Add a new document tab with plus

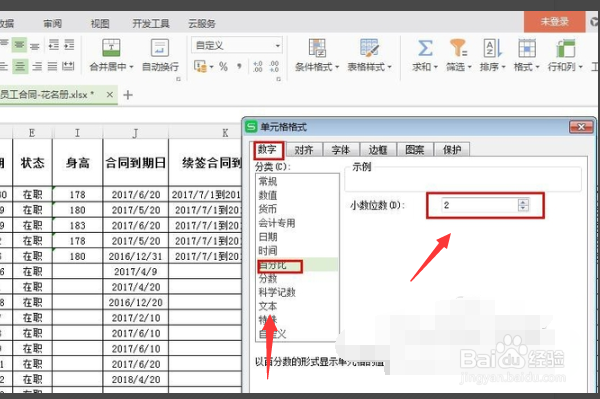128,95
